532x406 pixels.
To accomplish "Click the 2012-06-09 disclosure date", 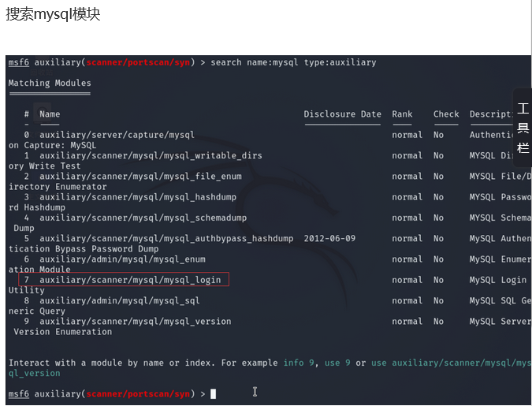I will (329, 239).
